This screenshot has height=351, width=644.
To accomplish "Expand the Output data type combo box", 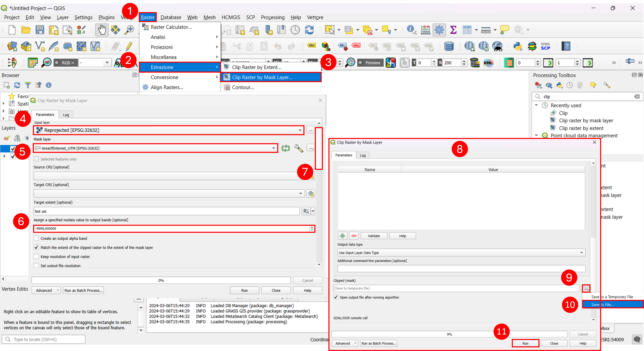I will point(461,253).
